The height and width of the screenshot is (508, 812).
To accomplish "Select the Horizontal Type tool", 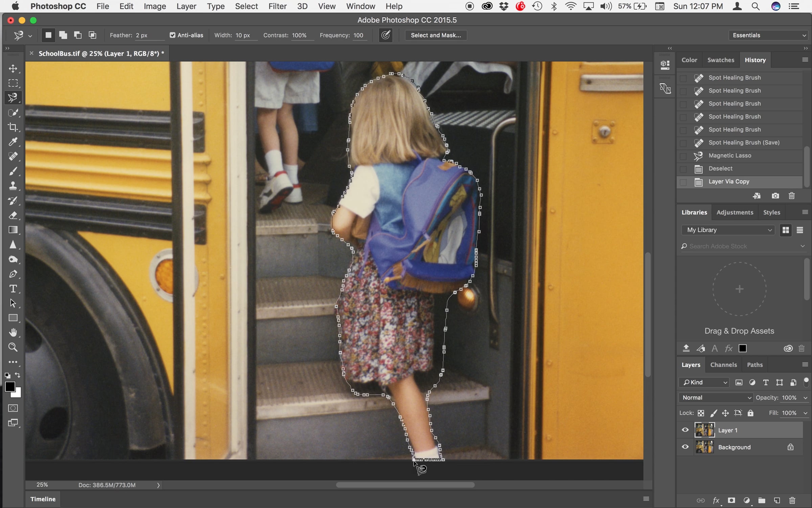I will pyautogui.click(x=13, y=289).
